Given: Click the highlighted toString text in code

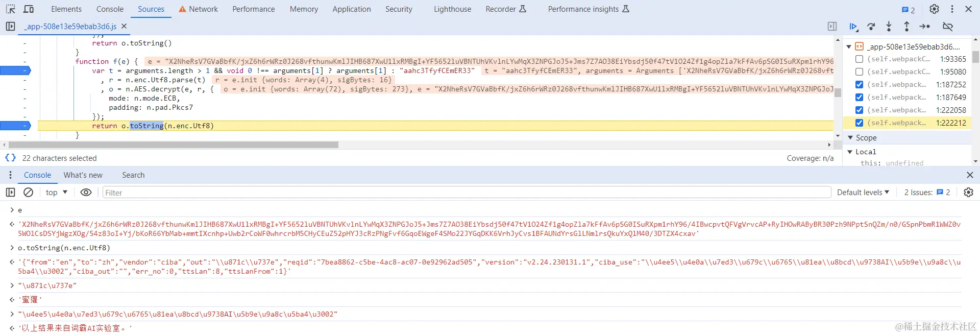Looking at the screenshot, I should pyautogui.click(x=146, y=126).
